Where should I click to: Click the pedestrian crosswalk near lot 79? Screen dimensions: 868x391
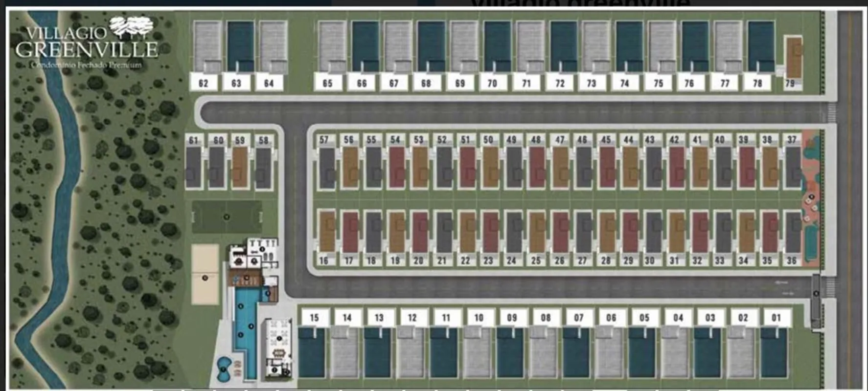pyautogui.click(x=831, y=112)
